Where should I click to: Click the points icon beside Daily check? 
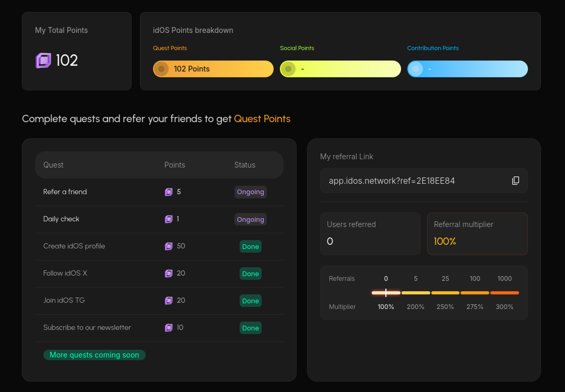click(169, 219)
